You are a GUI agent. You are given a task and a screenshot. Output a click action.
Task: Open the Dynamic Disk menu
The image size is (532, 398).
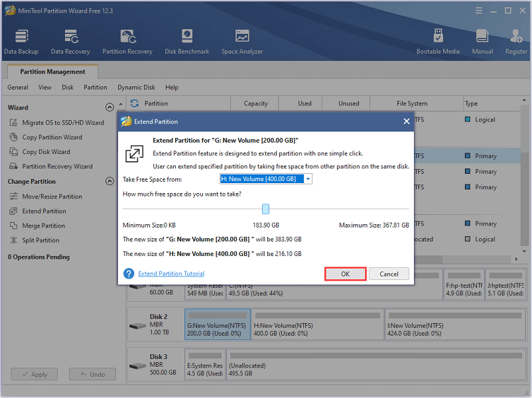pyautogui.click(x=137, y=88)
